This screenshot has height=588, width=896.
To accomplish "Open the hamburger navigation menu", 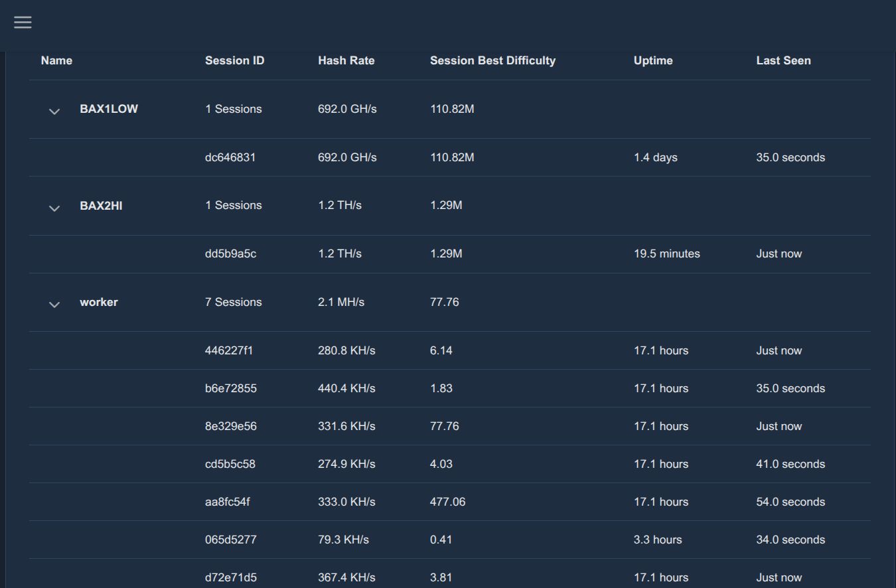I will pyautogui.click(x=23, y=23).
